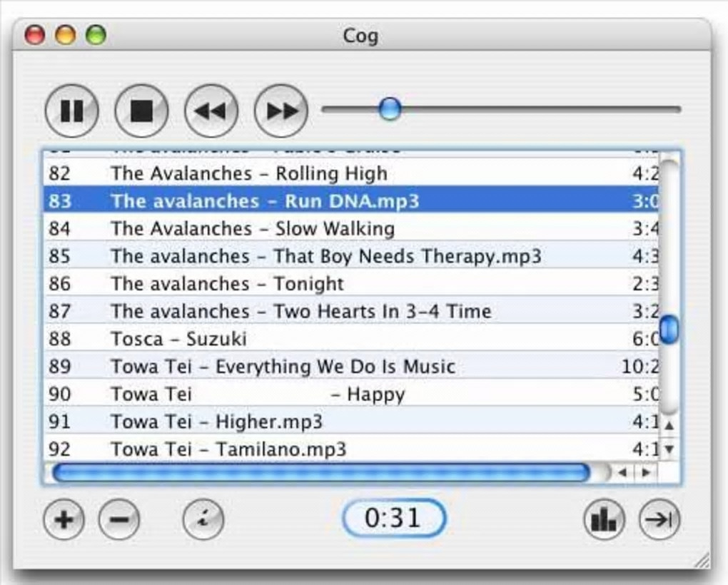Toggle the 0:31 time display

tap(394, 518)
